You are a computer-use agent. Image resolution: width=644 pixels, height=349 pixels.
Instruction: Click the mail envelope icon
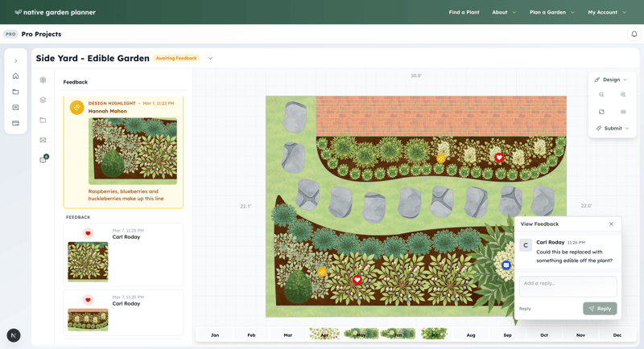43,140
